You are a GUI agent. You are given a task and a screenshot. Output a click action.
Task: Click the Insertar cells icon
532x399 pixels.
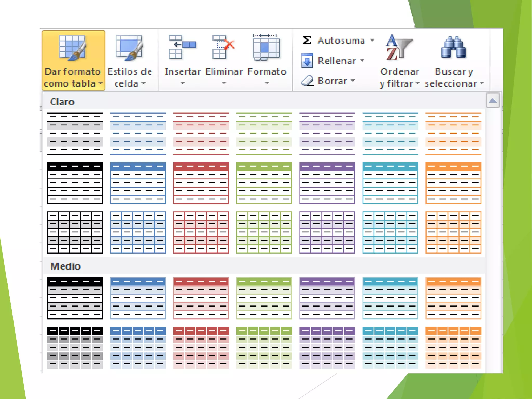(x=182, y=47)
